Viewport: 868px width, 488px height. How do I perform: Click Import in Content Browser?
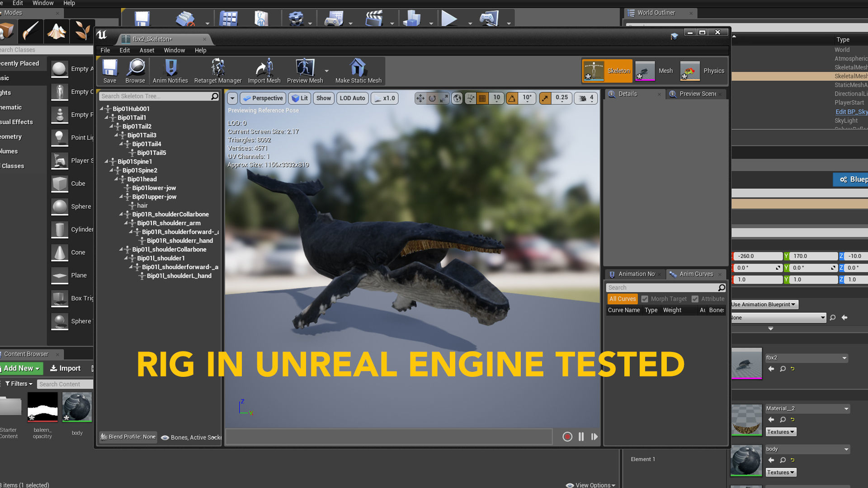(x=65, y=369)
